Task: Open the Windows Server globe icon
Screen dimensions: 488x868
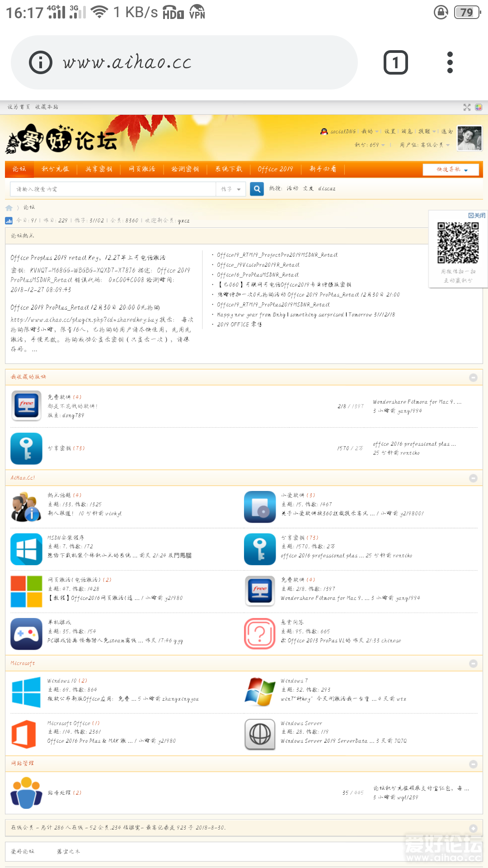Action: [x=260, y=734]
